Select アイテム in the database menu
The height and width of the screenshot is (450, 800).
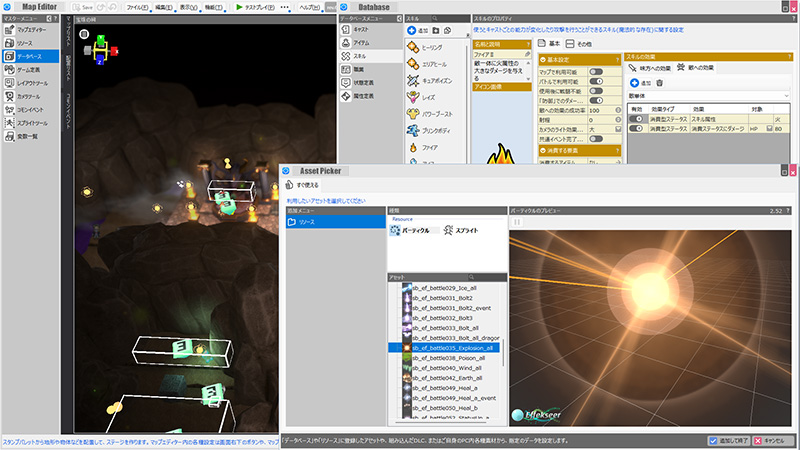tap(362, 45)
